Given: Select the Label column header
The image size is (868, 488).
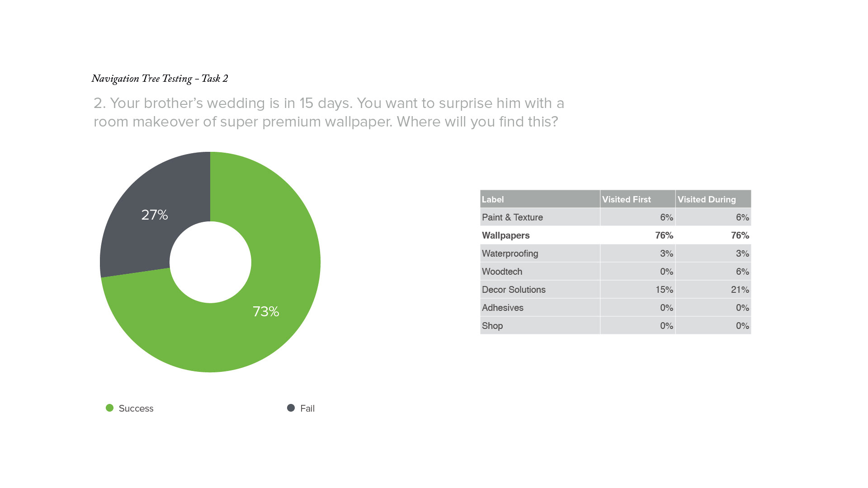Looking at the screenshot, I should coord(492,199).
